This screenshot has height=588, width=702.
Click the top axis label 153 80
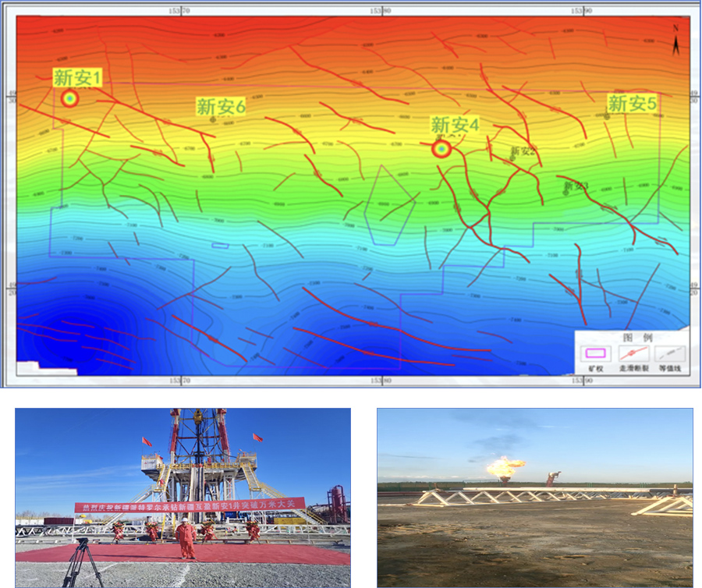pyautogui.click(x=381, y=10)
